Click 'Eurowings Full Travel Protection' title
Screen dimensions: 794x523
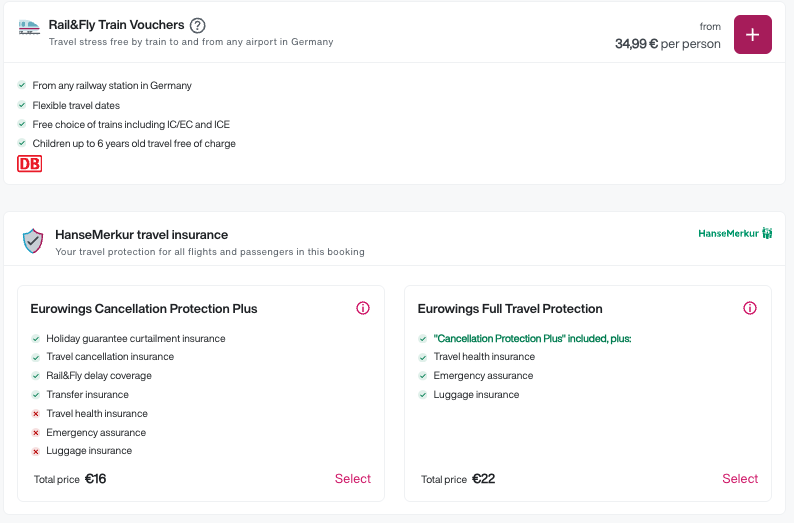[x=510, y=309]
